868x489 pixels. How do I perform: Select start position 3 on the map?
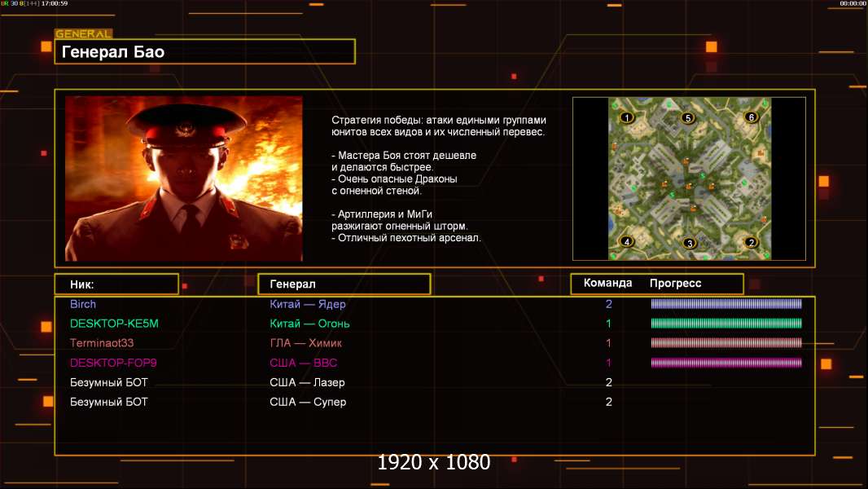pyautogui.click(x=689, y=243)
